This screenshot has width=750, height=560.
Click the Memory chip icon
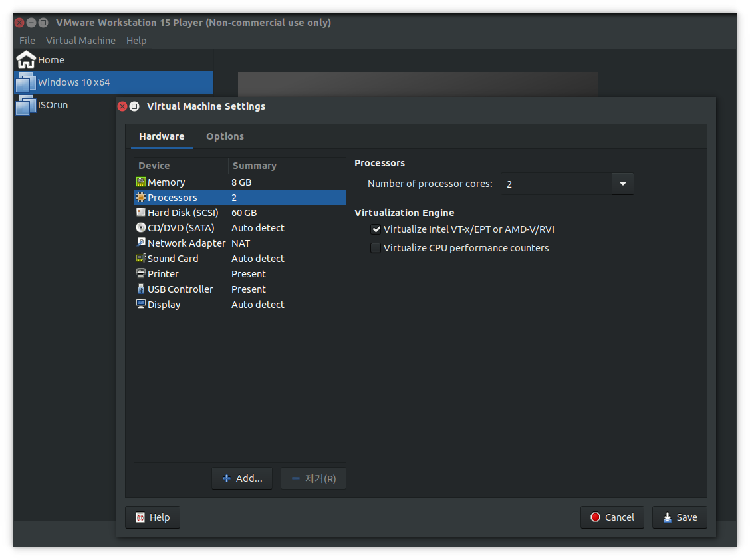141,182
